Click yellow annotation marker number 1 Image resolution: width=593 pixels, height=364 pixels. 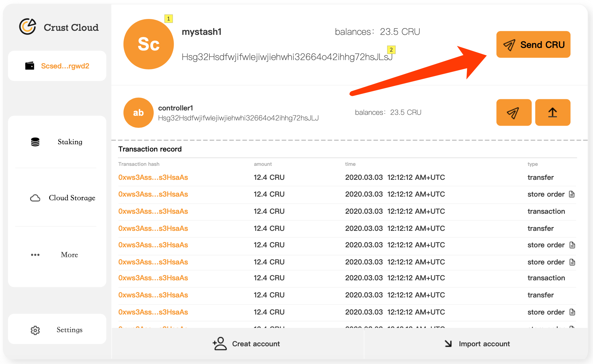pos(168,19)
